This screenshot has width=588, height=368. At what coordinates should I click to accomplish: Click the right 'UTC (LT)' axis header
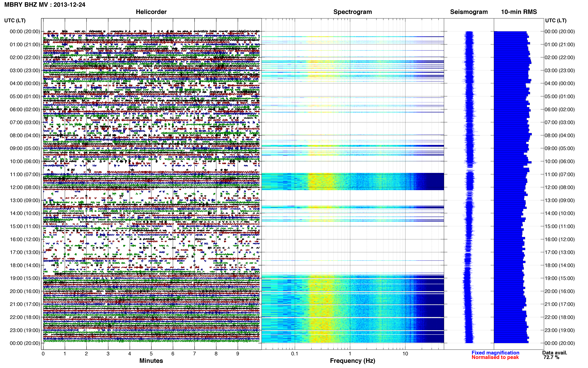tap(556, 20)
